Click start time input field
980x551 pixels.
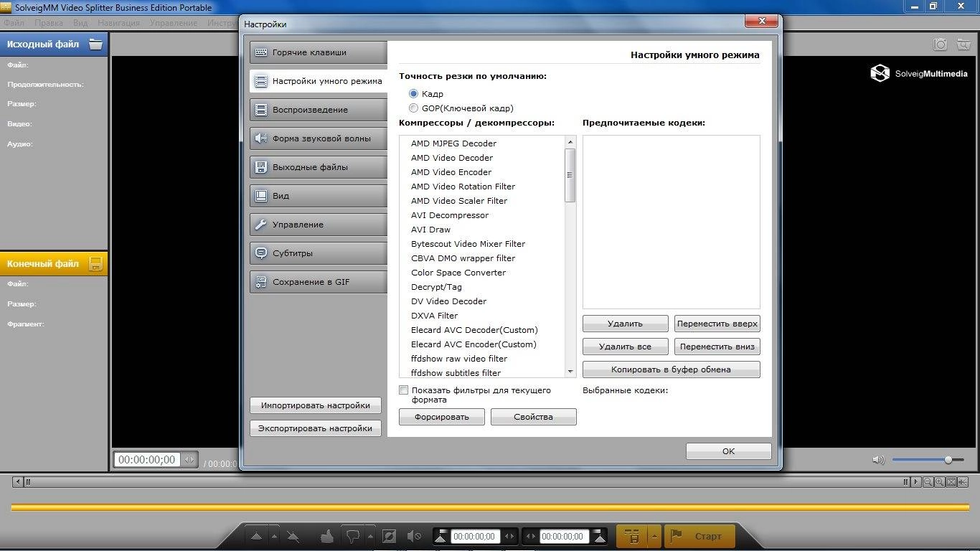coord(475,536)
